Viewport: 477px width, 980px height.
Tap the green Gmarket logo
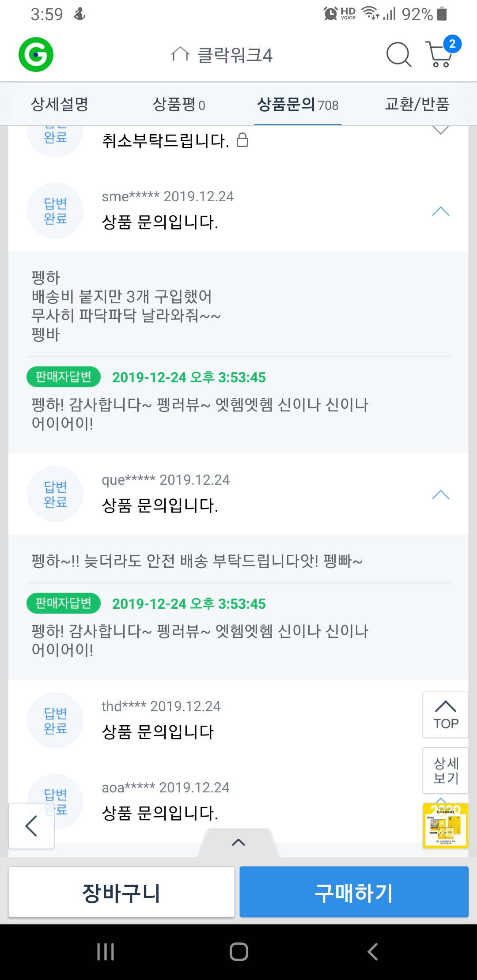point(36,55)
